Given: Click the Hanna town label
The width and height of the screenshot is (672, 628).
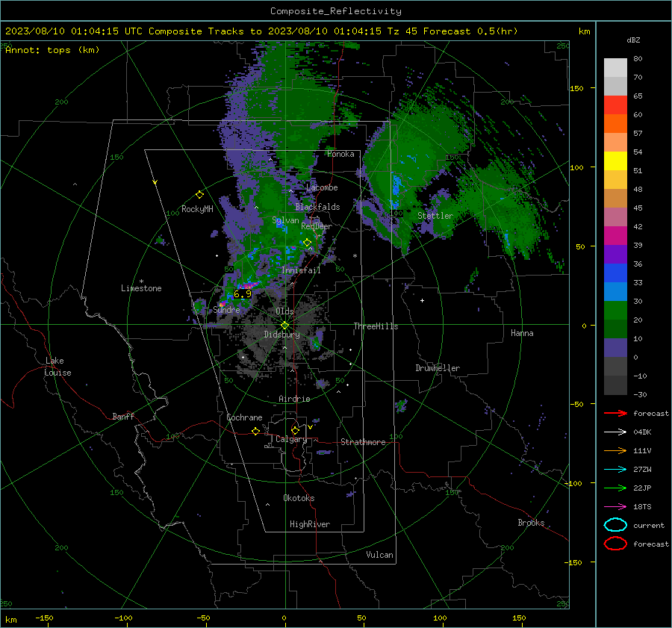Looking at the screenshot, I should coord(522,333).
